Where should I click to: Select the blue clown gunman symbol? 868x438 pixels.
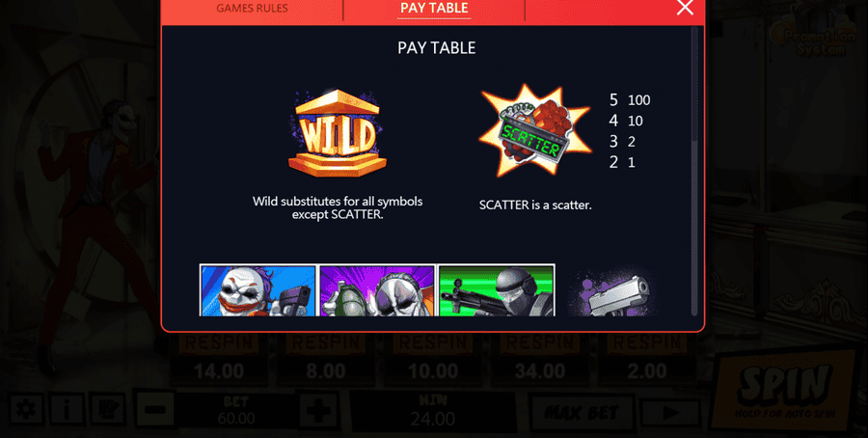coord(258,290)
